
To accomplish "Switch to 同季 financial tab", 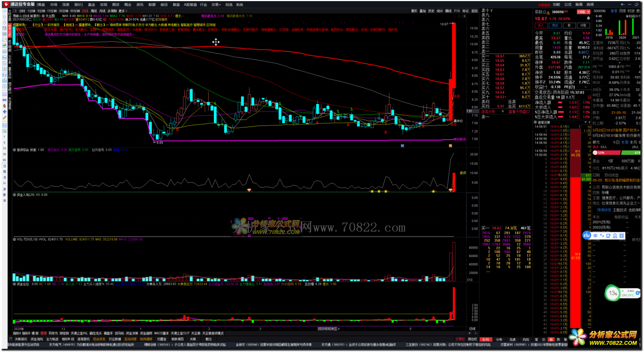I will (623, 11).
